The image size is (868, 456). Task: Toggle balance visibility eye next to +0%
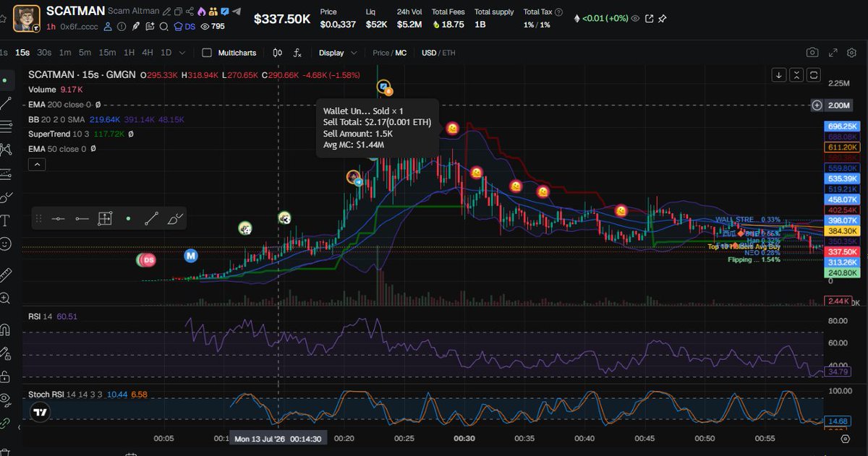click(x=635, y=18)
